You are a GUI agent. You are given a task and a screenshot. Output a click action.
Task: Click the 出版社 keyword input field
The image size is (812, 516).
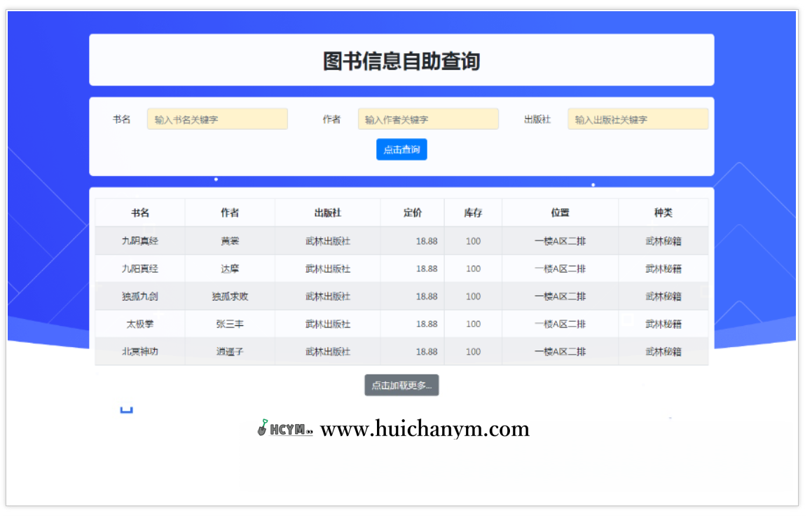pos(638,118)
